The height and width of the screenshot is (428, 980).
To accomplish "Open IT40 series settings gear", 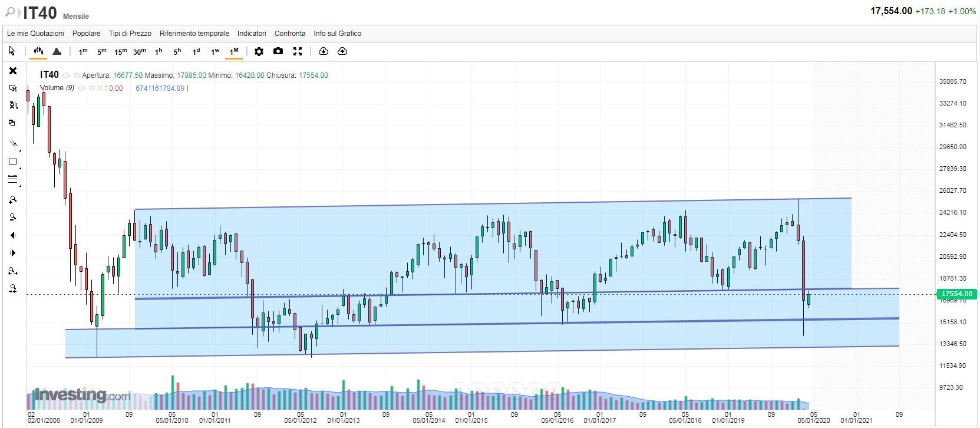I will (76, 75).
